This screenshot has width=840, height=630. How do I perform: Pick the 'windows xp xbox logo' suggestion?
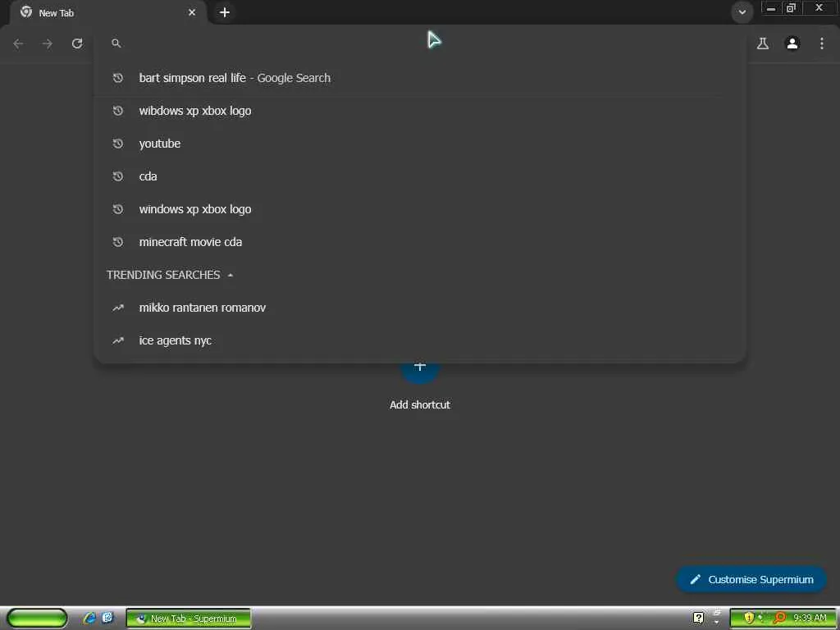420,209
